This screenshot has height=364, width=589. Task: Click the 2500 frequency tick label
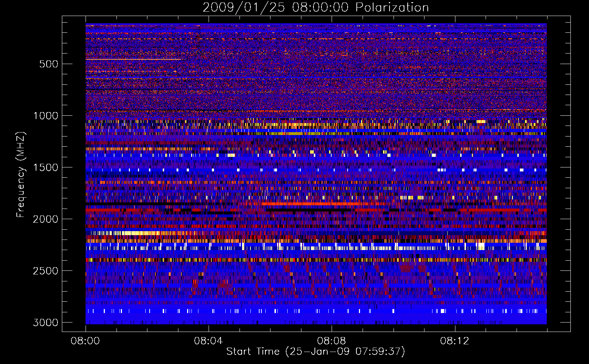tap(46, 271)
